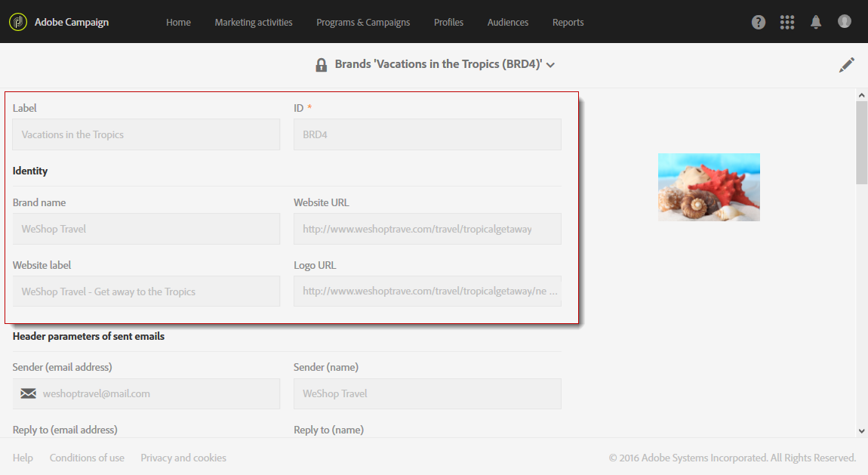Click the scrollbar up arrow
868x475 pixels.
pos(861,95)
